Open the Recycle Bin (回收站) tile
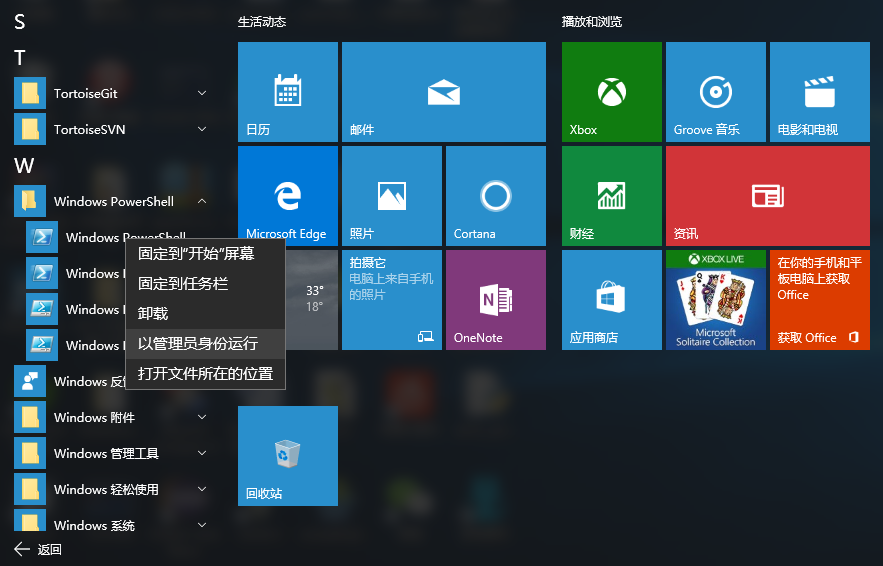The width and height of the screenshot is (883, 566). 288,456
